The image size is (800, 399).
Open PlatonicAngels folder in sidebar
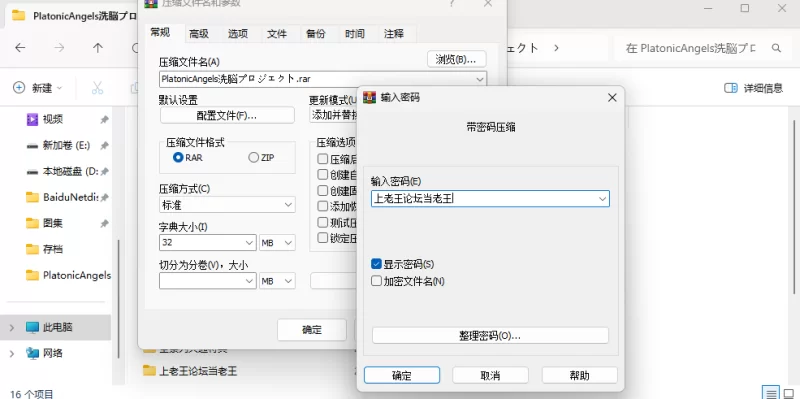tap(68, 275)
